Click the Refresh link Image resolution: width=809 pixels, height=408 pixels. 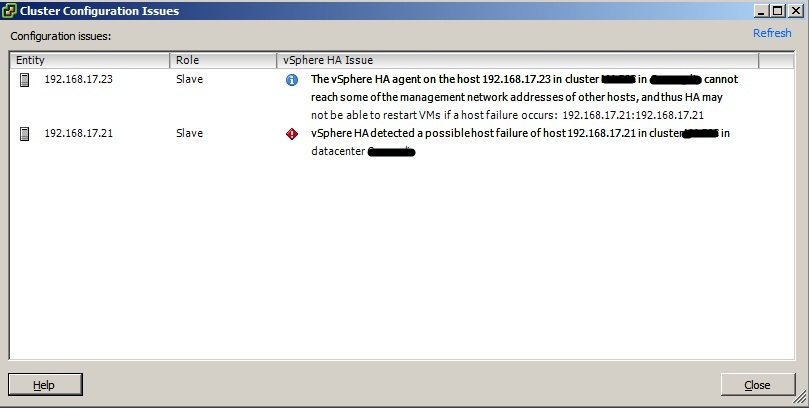click(771, 33)
